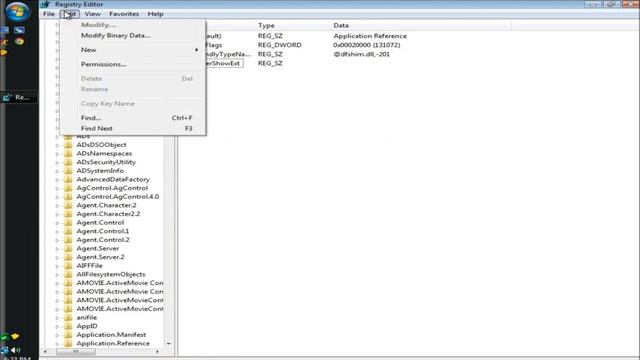Click the anifile folder icon
The height and width of the screenshot is (360, 640).
(68, 318)
